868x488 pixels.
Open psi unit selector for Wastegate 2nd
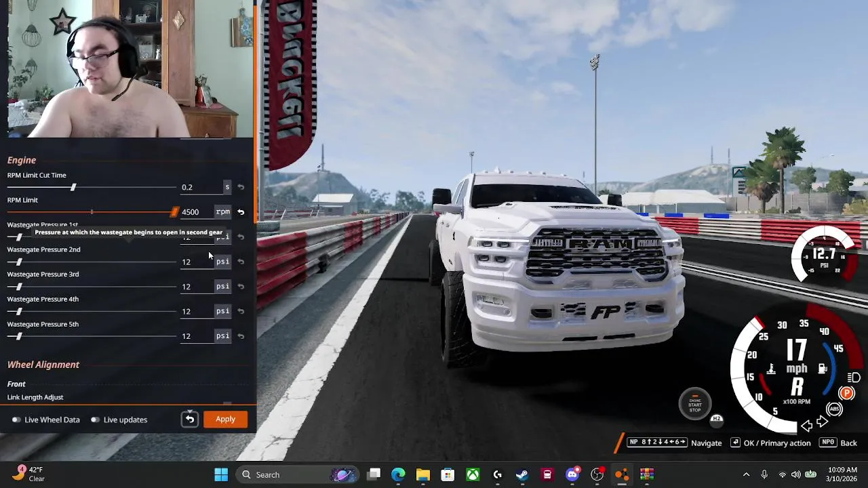point(223,262)
